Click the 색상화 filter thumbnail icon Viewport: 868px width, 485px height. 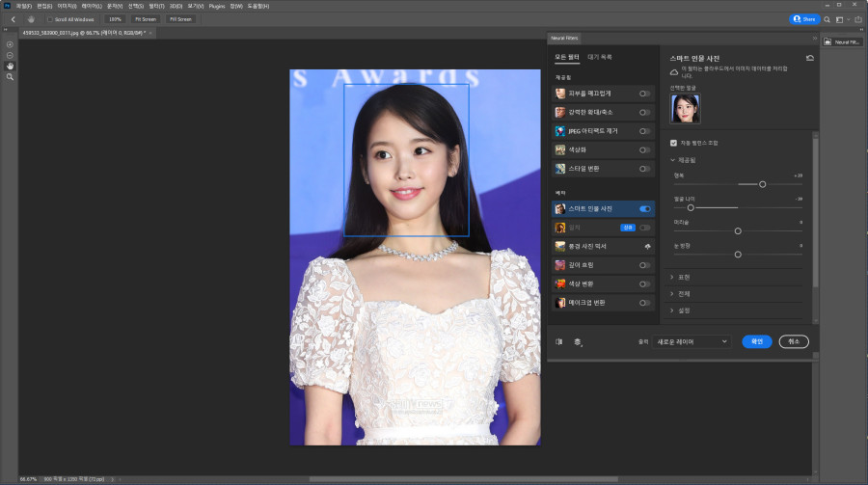tap(560, 150)
